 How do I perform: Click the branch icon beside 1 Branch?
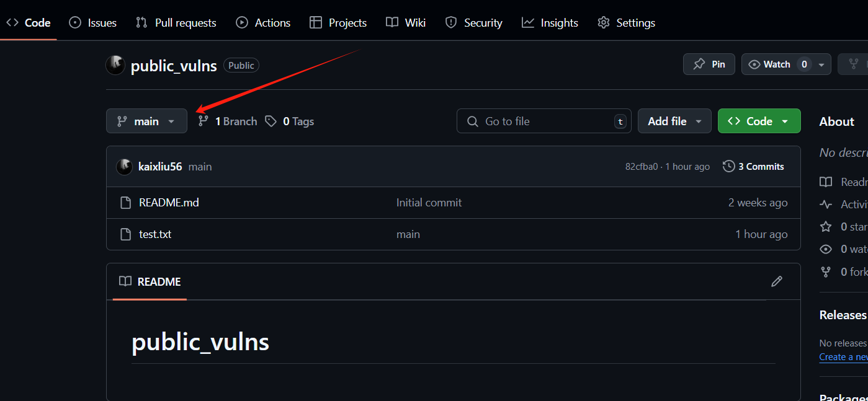[x=203, y=121]
